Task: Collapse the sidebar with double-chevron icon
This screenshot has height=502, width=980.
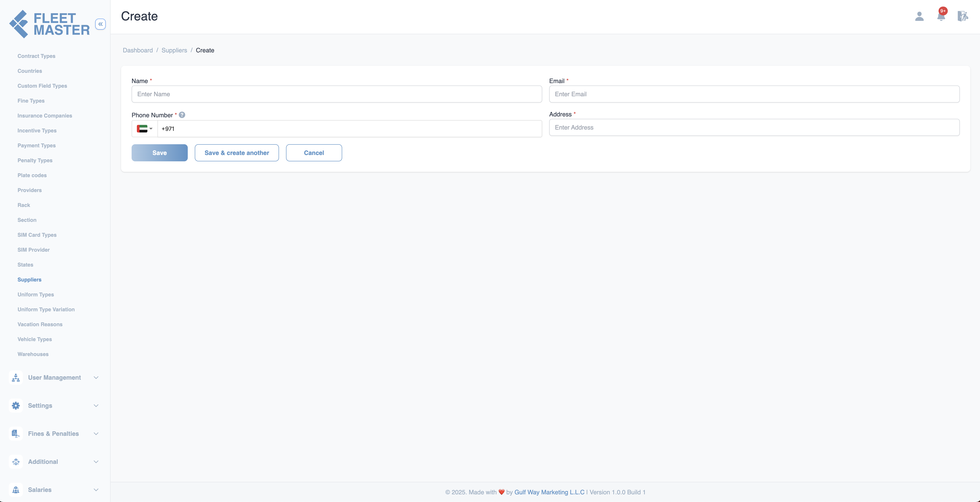Action: [x=100, y=24]
